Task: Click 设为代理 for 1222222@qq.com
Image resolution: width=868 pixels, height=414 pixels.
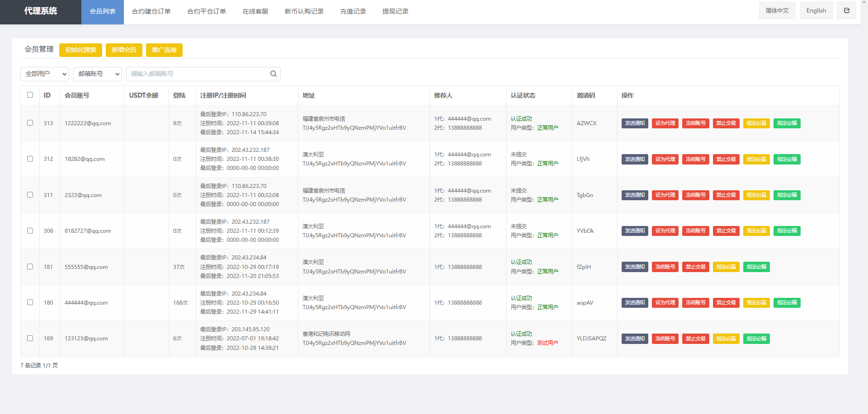Action: coord(665,123)
